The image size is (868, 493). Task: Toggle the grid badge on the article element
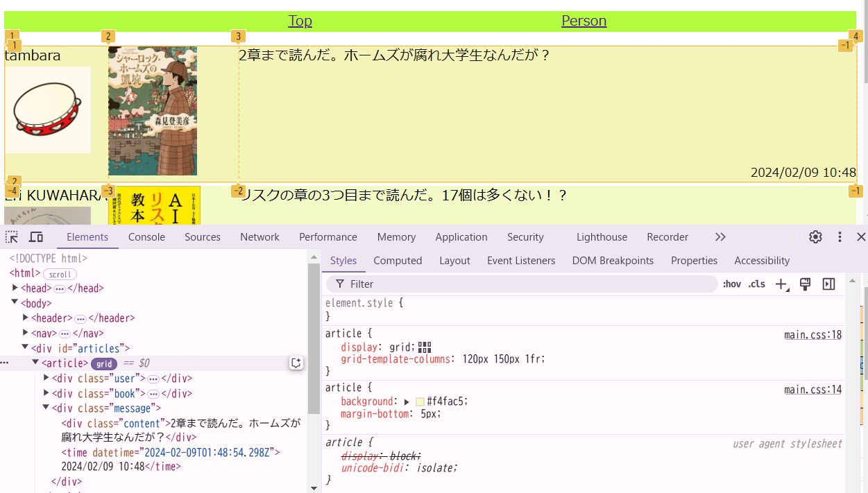coord(104,363)
